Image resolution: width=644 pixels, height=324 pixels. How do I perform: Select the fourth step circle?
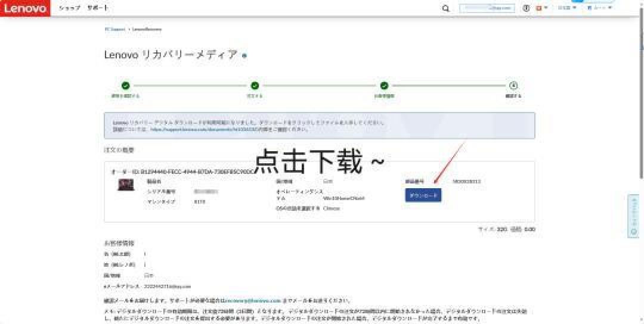(x=513, y=85)
